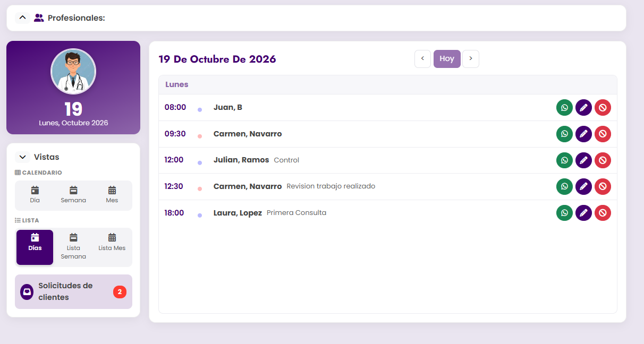Click the name Laura, Lopez
The height and width of the screenshot is (344, 644).
pyautogui.click(x=238, y=213)
